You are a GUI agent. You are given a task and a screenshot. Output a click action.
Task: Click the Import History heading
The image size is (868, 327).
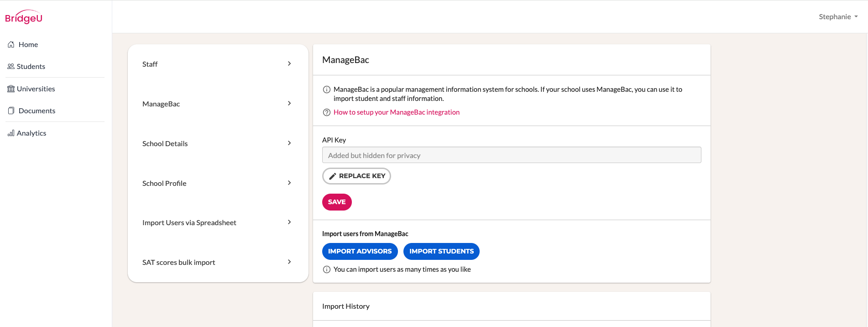pos(346,306)
